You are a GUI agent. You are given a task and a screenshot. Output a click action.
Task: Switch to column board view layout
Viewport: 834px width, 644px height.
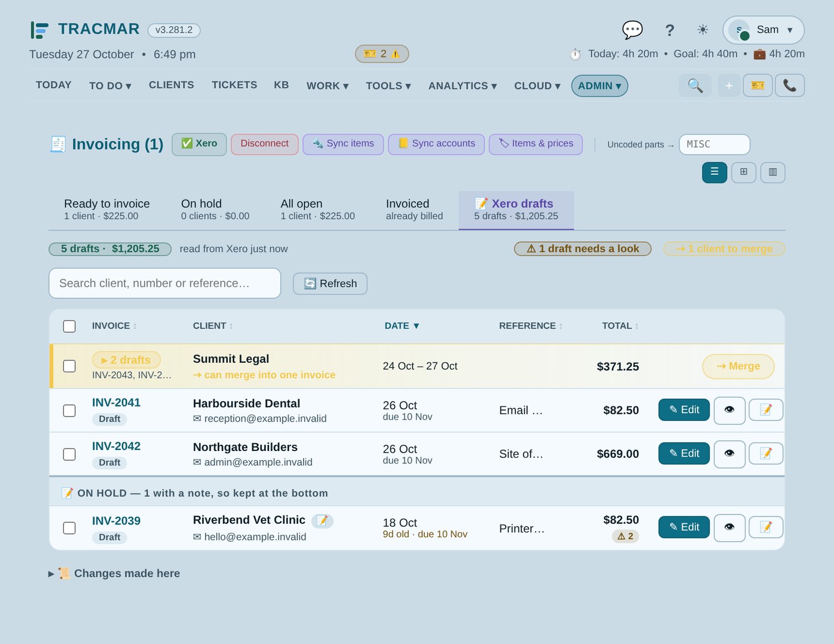tap(773, 172)
